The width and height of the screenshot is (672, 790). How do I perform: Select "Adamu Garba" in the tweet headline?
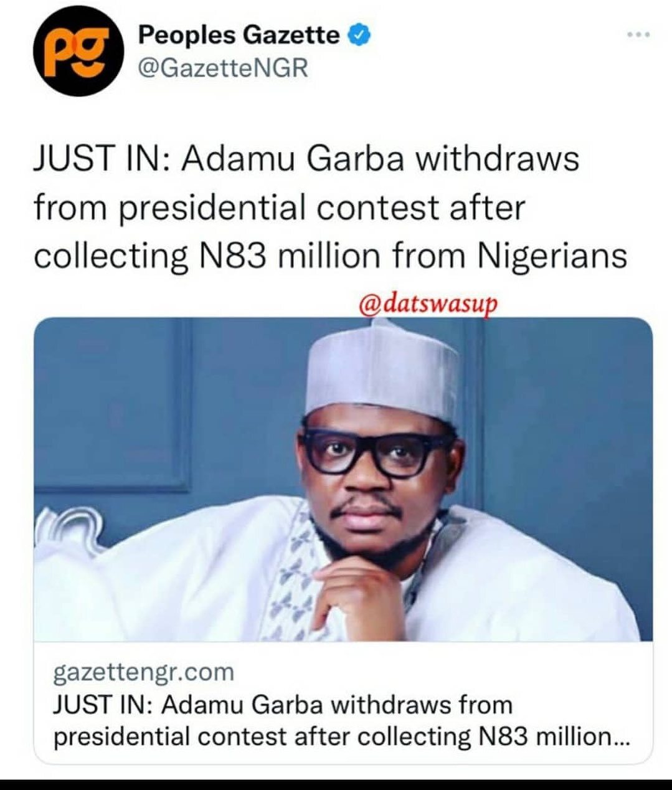(292, 160)
